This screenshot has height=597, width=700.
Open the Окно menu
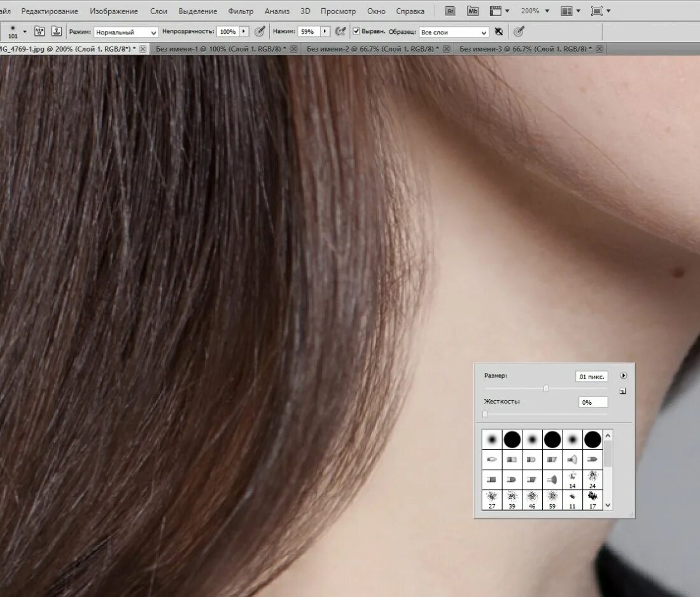[x=376, y=11]
